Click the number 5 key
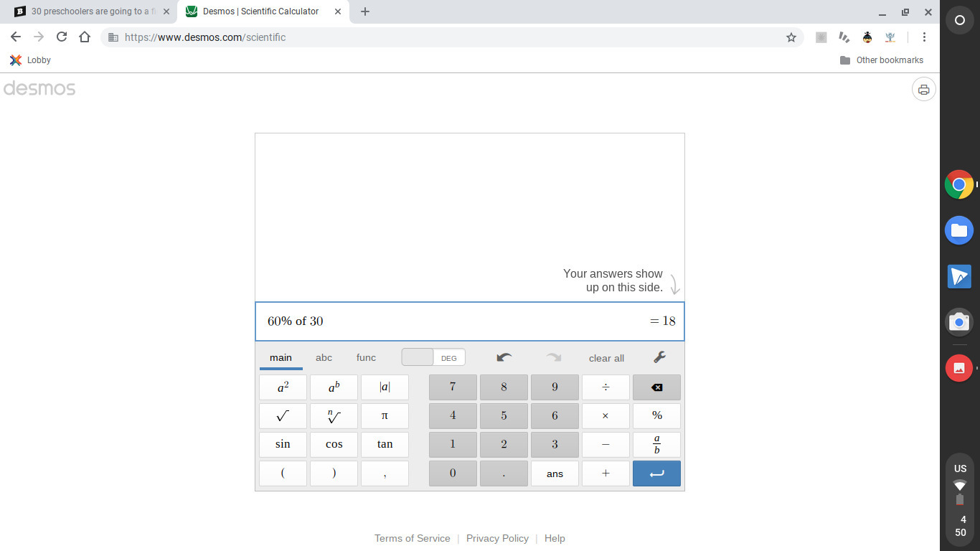Viewport: 980px width, 551px height. point(504,416)
